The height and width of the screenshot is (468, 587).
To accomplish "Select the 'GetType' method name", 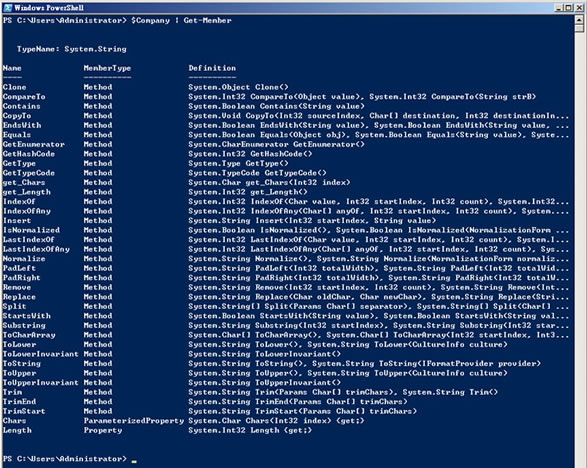I will 19,164.
